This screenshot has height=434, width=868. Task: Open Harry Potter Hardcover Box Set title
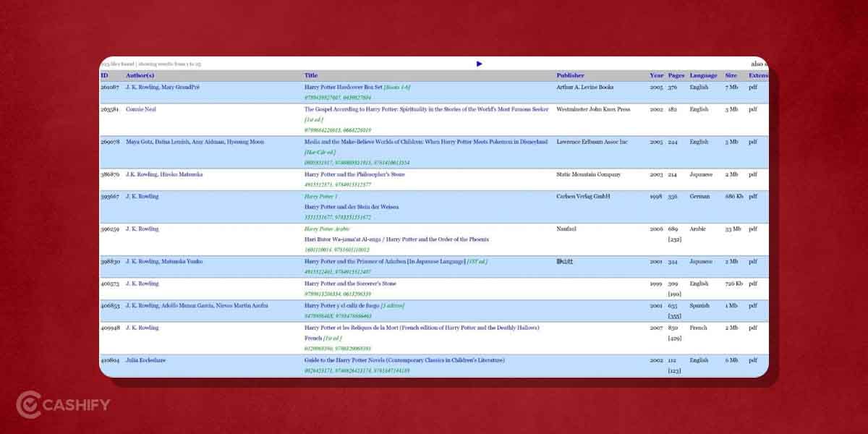(343, 87)
